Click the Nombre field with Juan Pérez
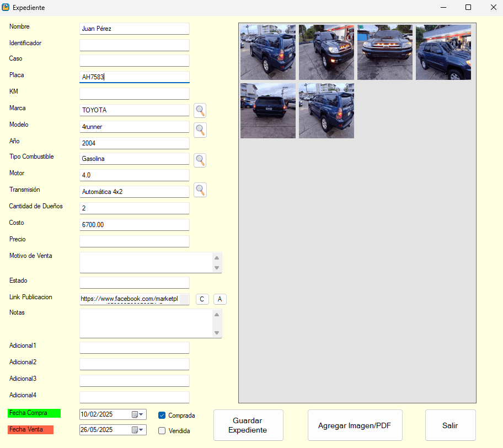 (x=135, y=29)
